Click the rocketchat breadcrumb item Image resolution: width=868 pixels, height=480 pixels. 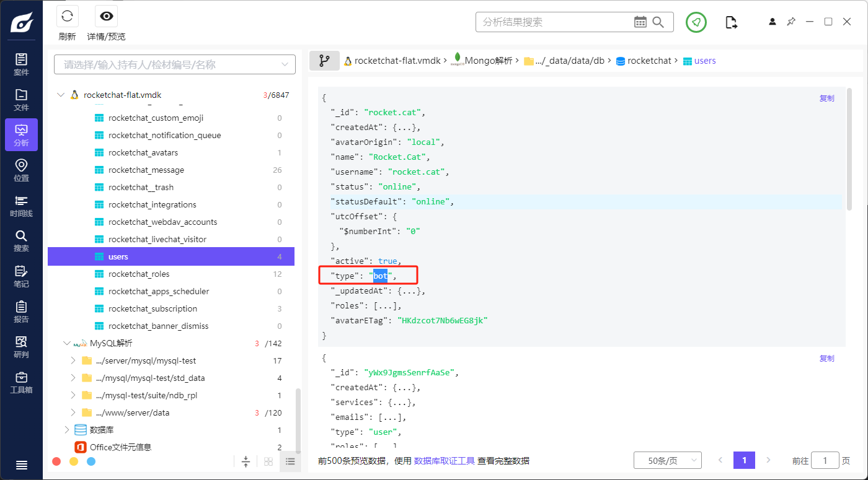(649, 61)
